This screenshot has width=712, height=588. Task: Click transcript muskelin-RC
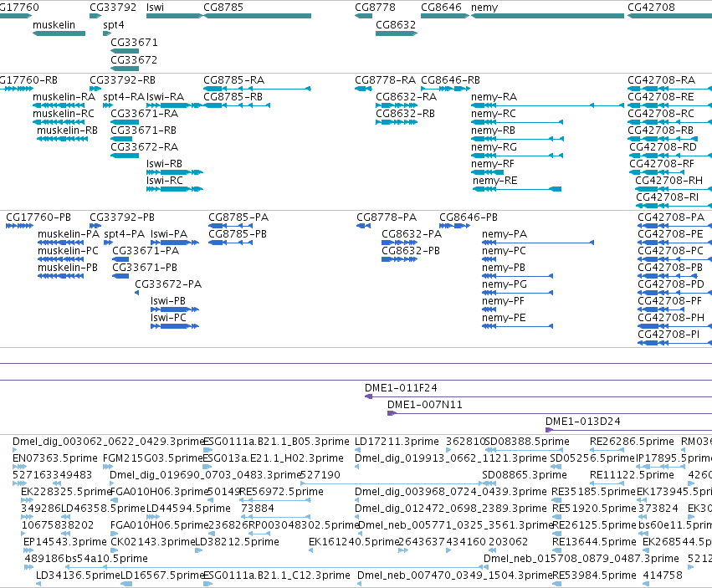(x=64, y=114)
